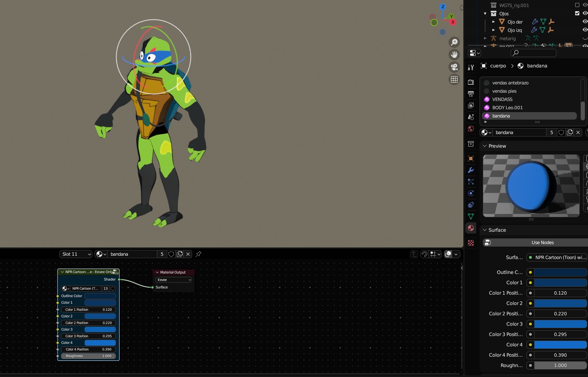
Task: Click cuerpo in the properties breadcrumb
Action: (x=498, y=66)
